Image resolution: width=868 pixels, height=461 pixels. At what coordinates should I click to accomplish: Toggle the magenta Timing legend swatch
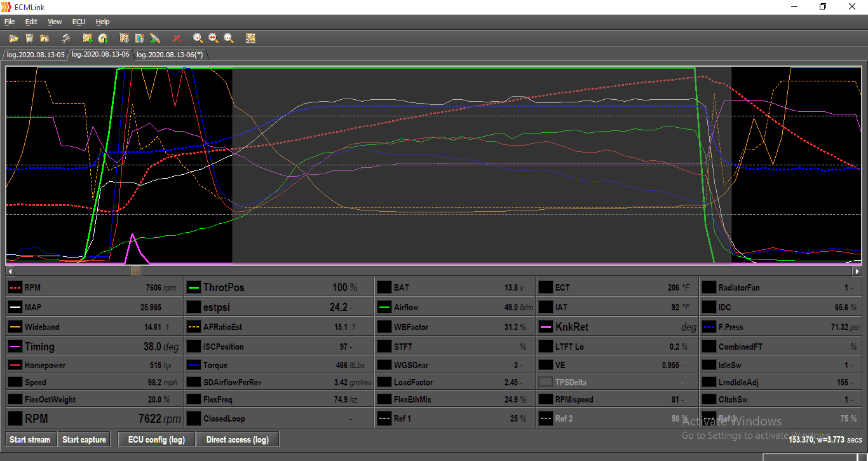click(x=15, y=347)
